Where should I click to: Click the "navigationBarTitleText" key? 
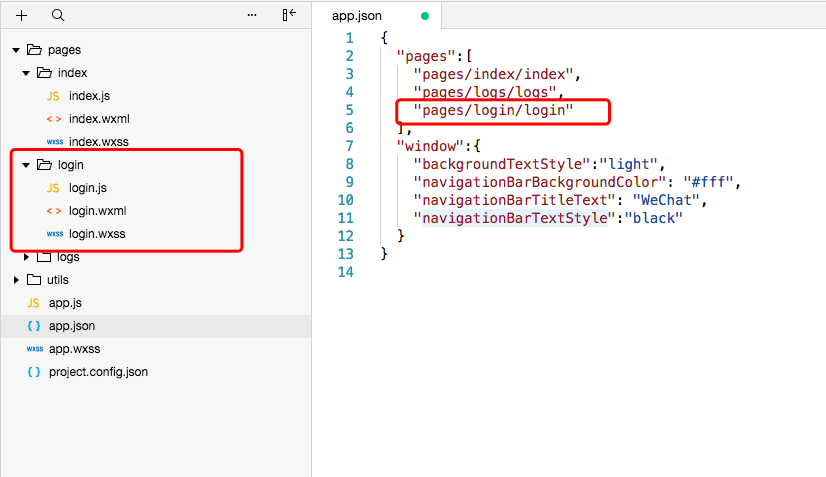click(x=515, y=200)
